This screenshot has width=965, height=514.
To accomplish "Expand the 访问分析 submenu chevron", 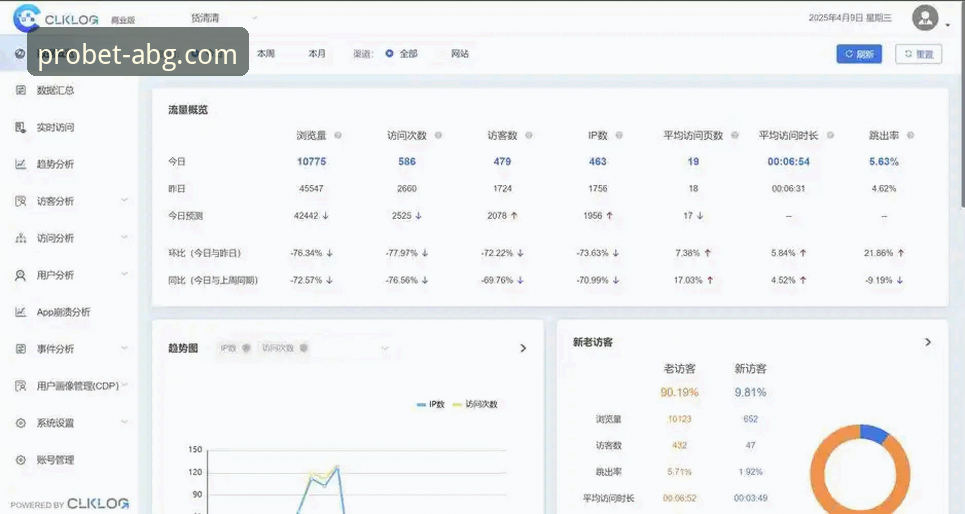I will [124, 237].
